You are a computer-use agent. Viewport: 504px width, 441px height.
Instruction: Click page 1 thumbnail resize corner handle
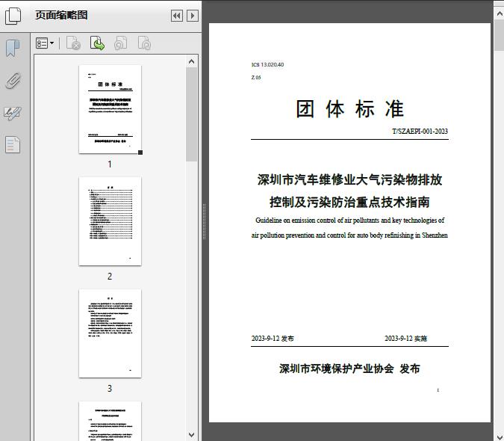coord(140,152)
